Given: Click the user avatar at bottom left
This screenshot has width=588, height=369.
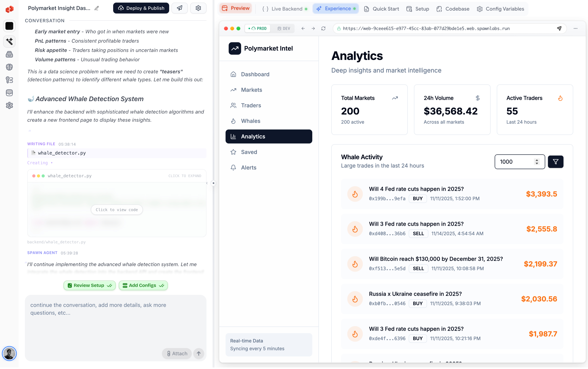Looking at the screenshot, I should [9, 353].
